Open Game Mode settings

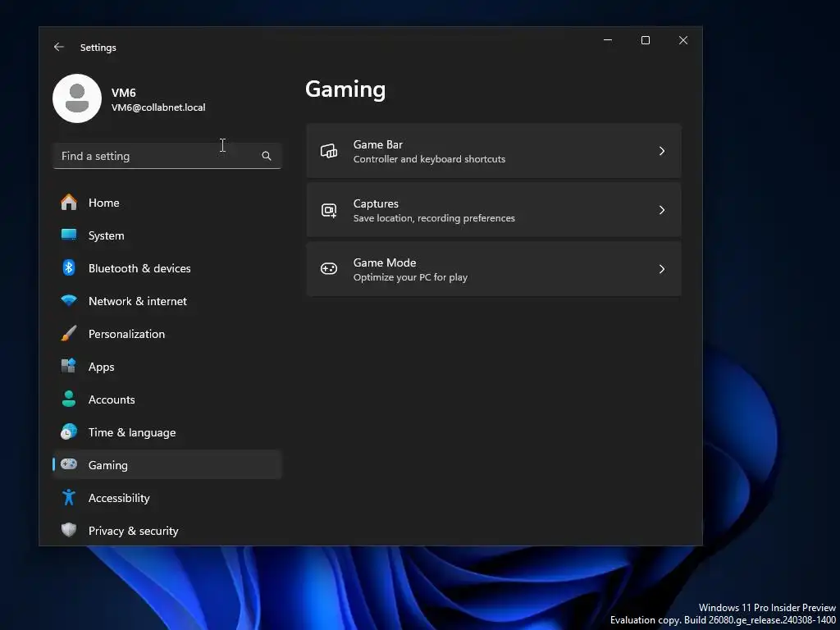point(493,269)
